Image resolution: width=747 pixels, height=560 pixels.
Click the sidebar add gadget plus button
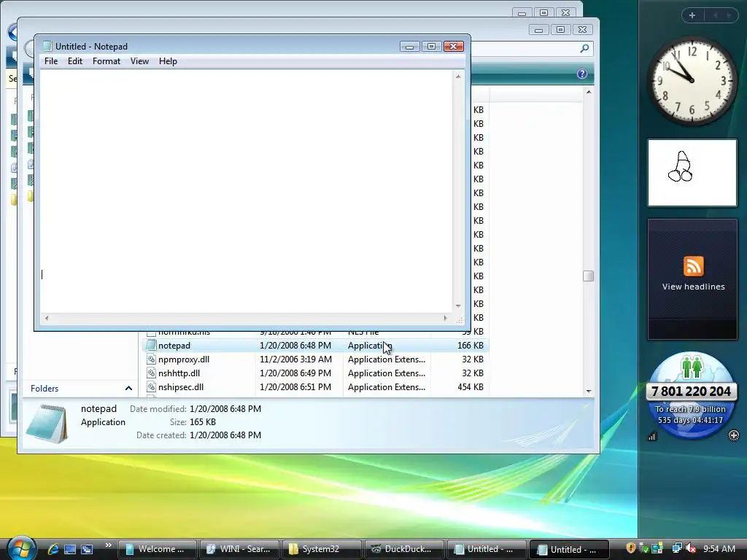click(x=692, y=15)
